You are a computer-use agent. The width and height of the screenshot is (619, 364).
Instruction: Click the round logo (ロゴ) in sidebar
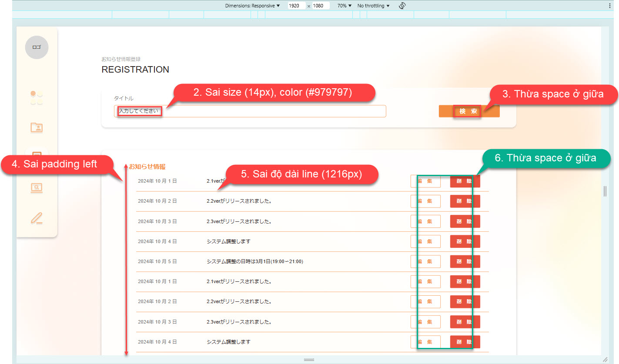click(37, 47)
